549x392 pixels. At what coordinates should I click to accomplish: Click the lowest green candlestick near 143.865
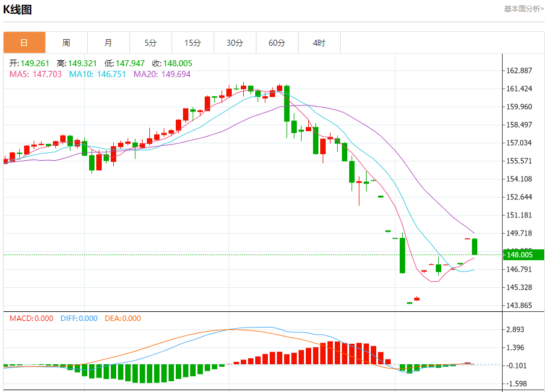point(410,303)
